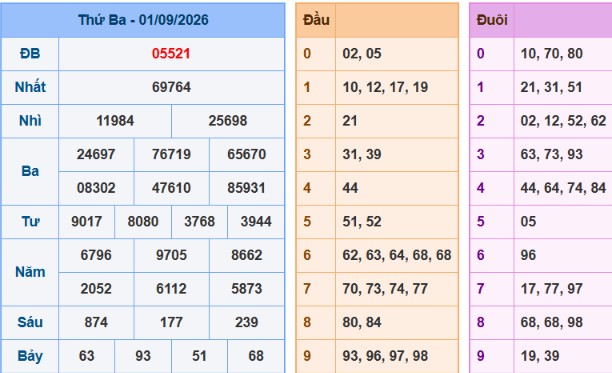The image size is (612, 373).
Task: Click the first prize number 69764
Action: 171,87
